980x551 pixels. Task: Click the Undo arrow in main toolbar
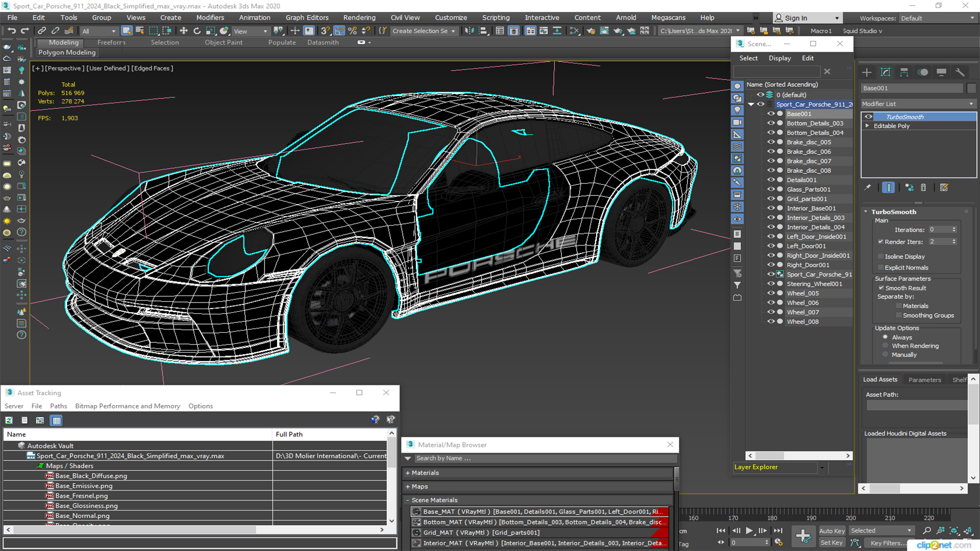pos(11,31)
